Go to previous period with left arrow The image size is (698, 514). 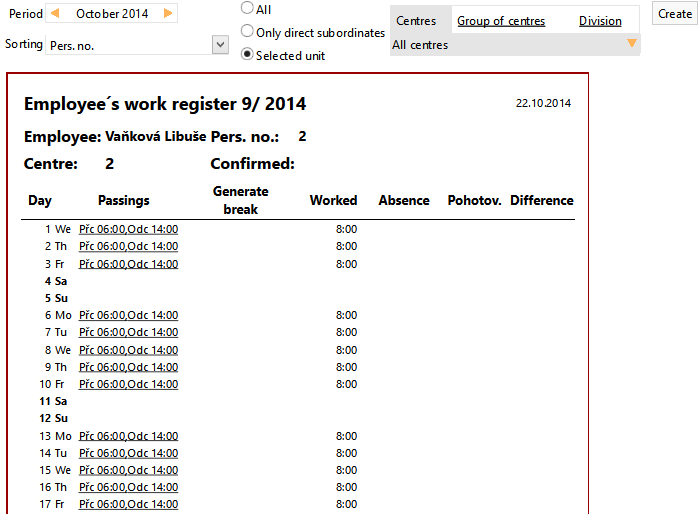point(55,13)
